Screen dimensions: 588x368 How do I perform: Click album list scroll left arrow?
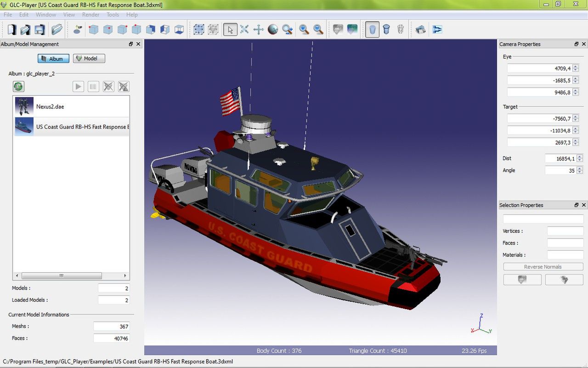click(17, 276)
